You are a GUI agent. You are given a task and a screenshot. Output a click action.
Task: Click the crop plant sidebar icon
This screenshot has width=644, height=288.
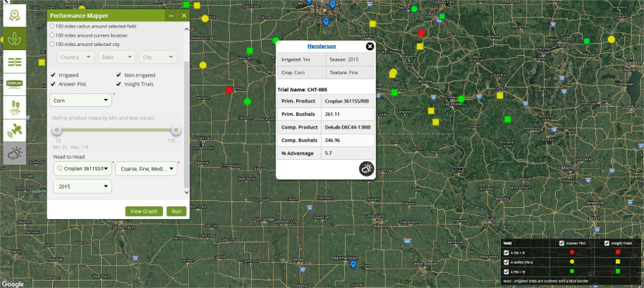click(x=14, y=107)
